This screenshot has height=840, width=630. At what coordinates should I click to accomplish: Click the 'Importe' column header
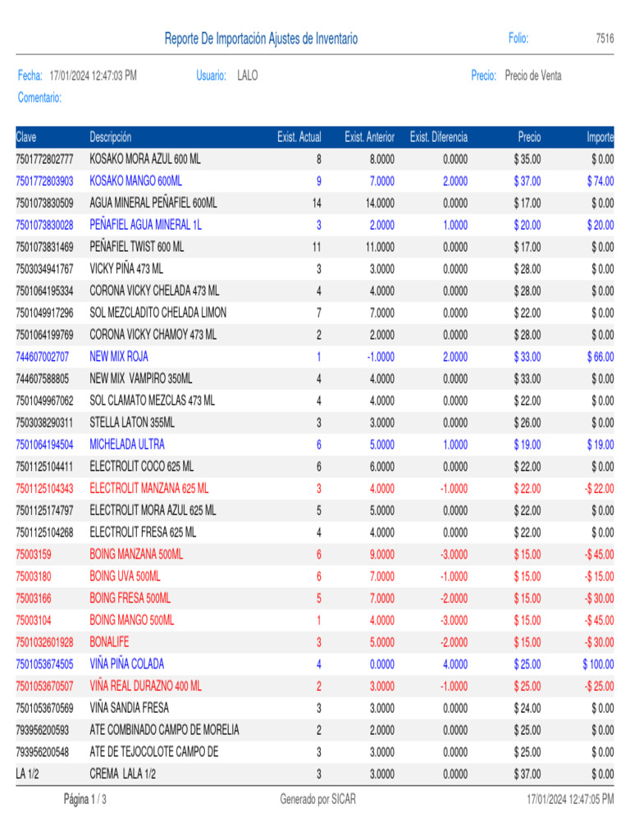coord(600,137)
